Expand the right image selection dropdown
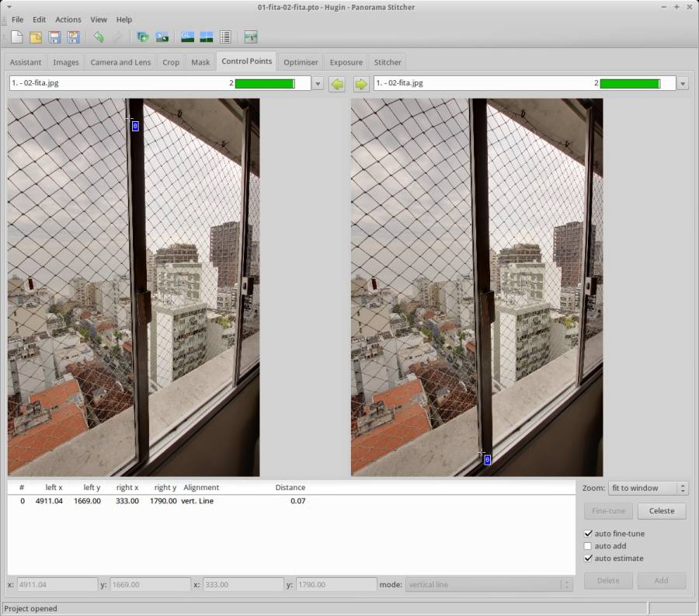Viewport: 699px width, 616px height. [682, 84]
